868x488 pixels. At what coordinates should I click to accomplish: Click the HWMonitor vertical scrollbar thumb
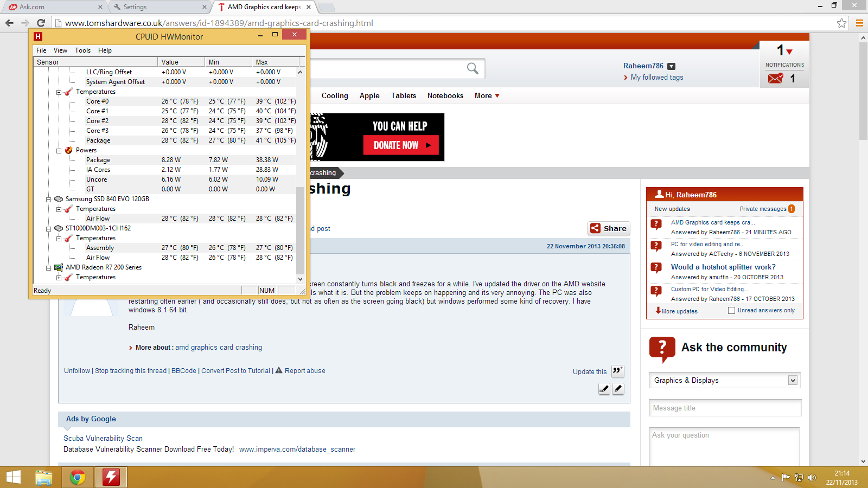tap(301, 230)
